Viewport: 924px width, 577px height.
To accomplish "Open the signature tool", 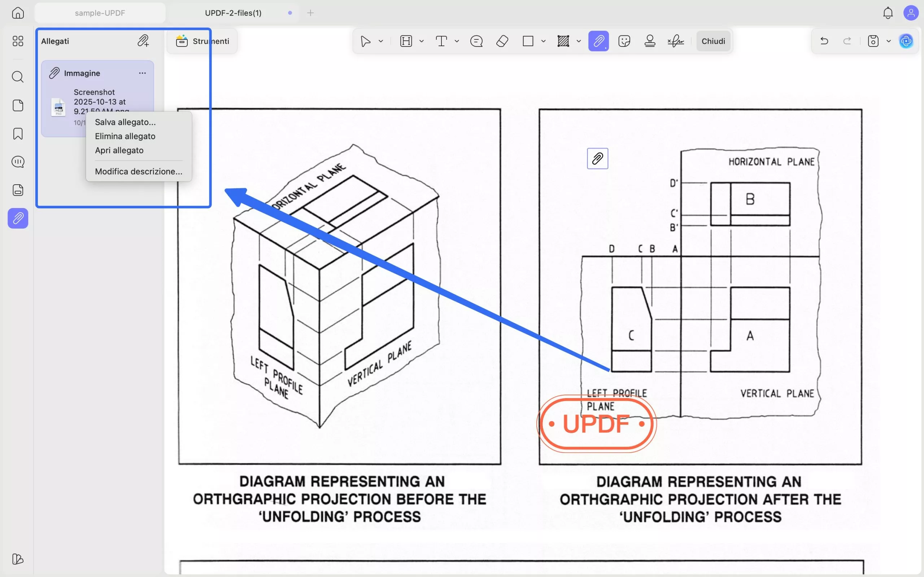I will point(675,41).
